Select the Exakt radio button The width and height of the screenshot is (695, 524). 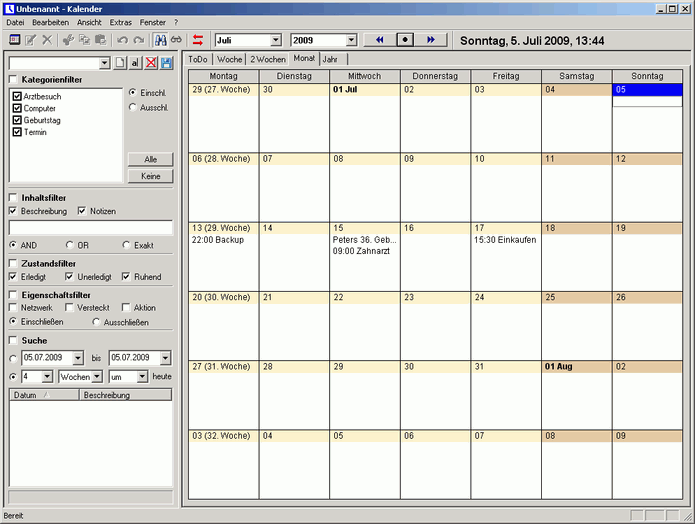pyautogui.click(x=126, y=245)
